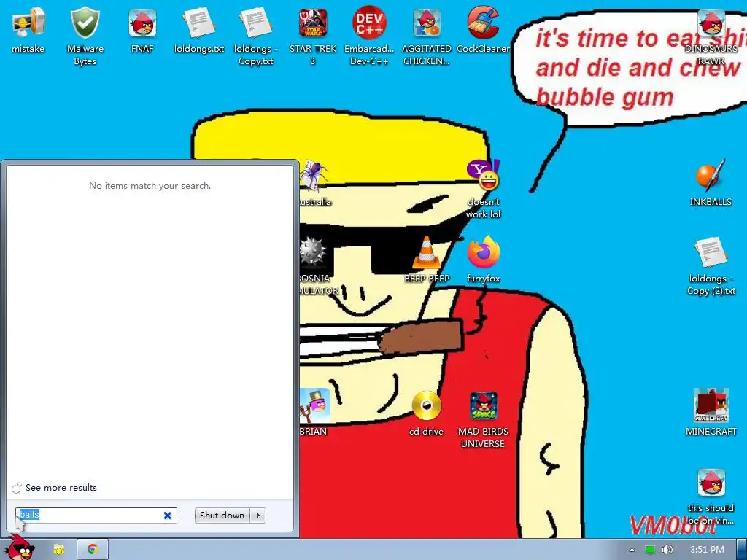Screen dimensions: 747x560
Task: Click the green tray status icon
Action: pos(650,550)
